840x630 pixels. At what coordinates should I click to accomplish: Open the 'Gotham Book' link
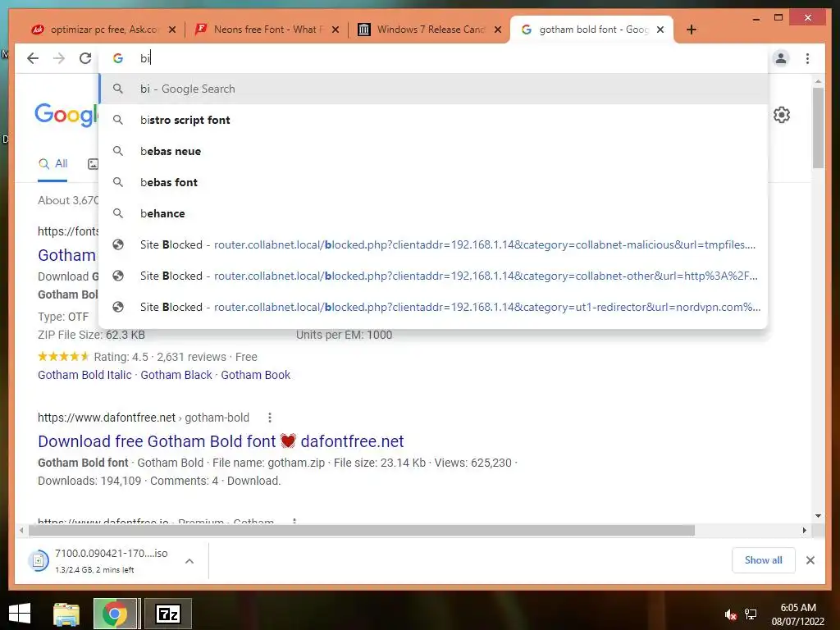click(256, 375)
